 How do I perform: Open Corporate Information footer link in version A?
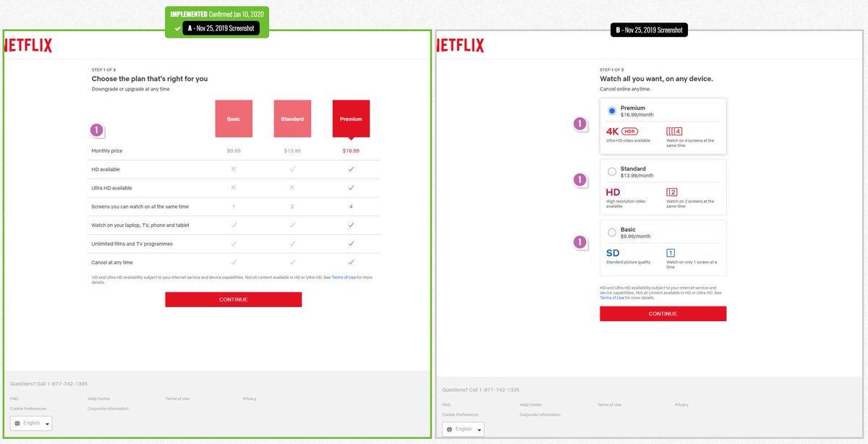108,409
